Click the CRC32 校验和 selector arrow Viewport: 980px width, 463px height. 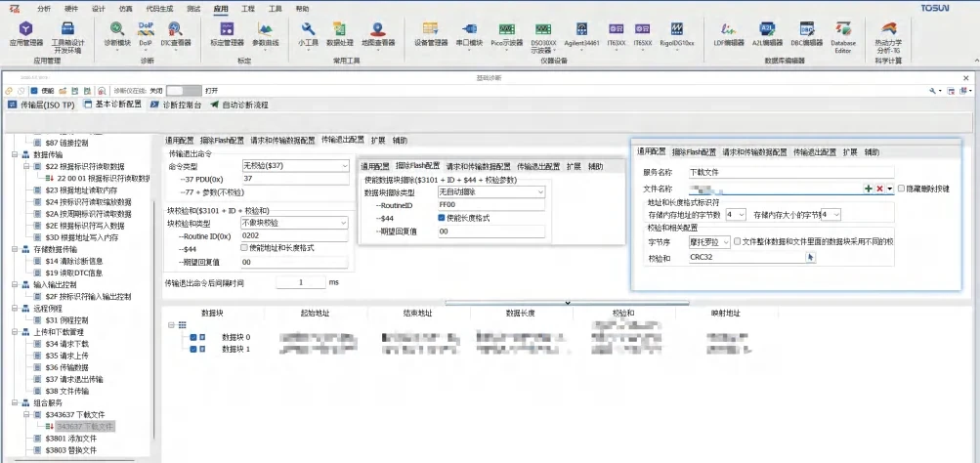[811, 257]
